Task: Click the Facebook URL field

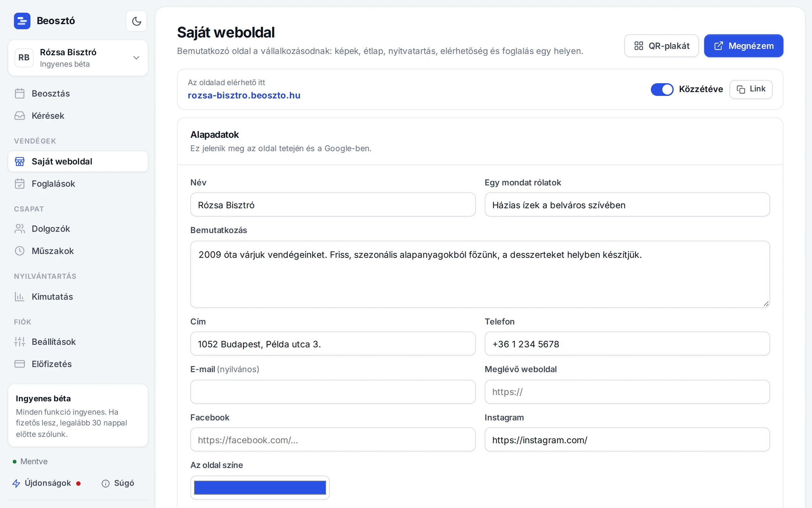Action: click(333, 439)
